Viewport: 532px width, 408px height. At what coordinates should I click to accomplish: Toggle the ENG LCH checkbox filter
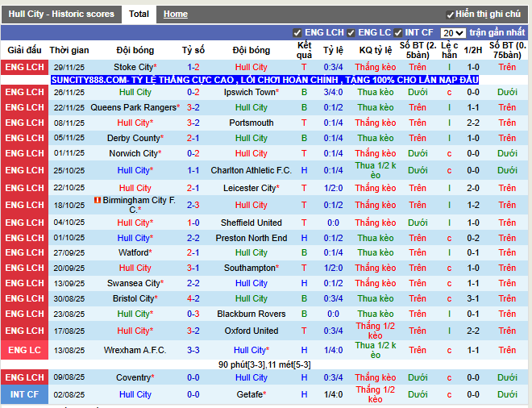tap(298, 33)
